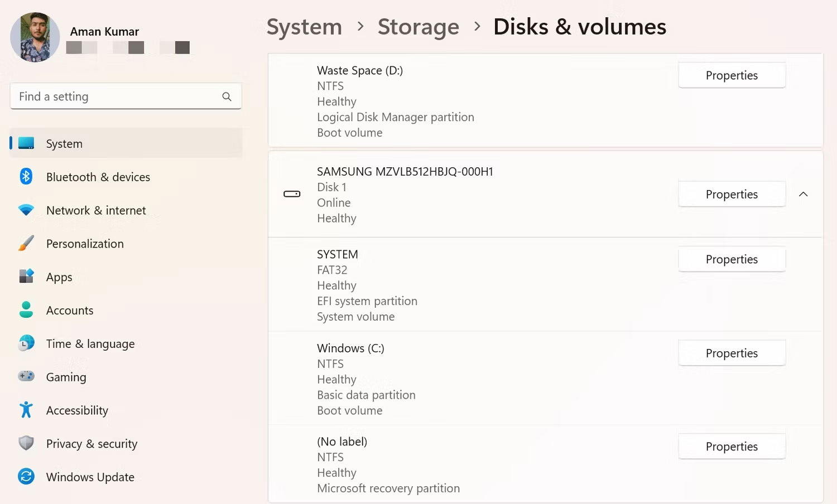Open Properties for SYSTEM FAT32 volume

(x=732, y=259)
